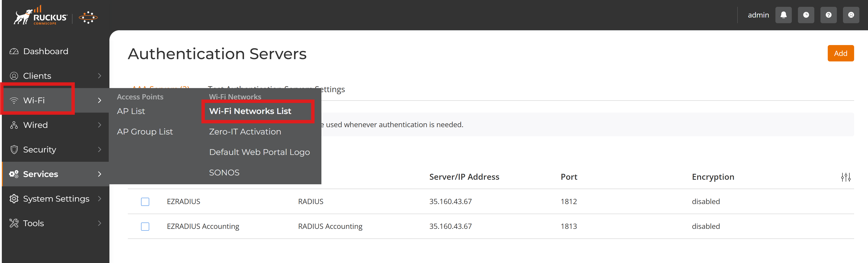This screenshot has width=868, height=263.
Task: Expand the Clients menu chevron
Action: 99,76
